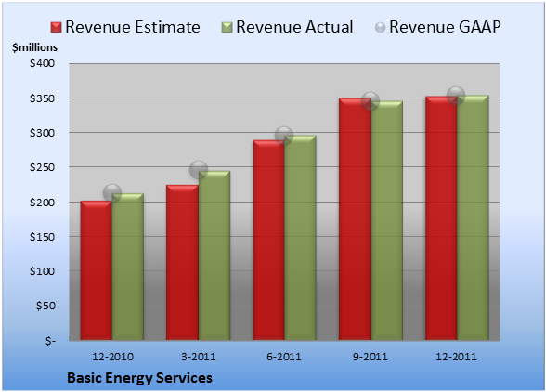
Task: Click the $350 axis value
Action: point(42,98)
